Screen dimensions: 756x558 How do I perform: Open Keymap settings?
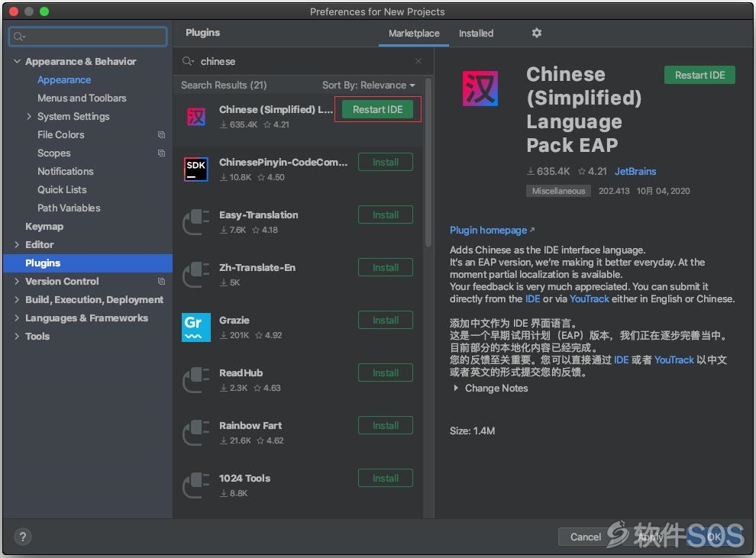pyautogui.click(x=44, y=226)
